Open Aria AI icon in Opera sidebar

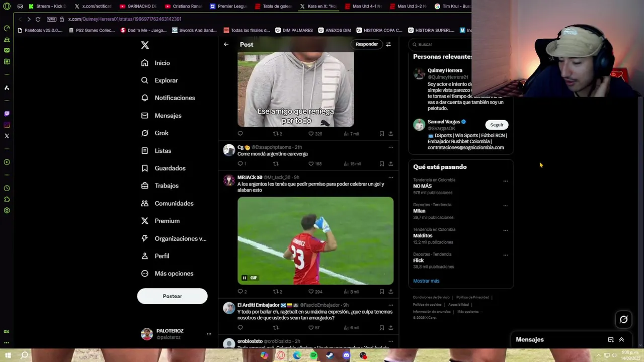coord(7,87)
